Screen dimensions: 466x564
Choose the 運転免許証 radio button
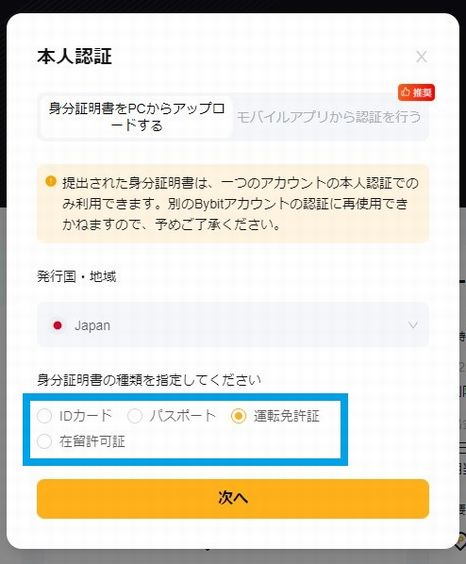pos(238,416)
